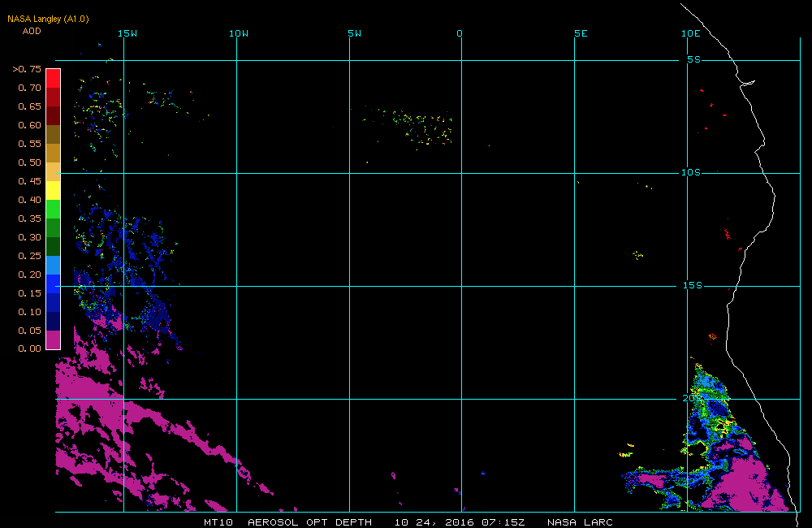Viewport: 812px width, 528px height.
Task: Select the '0.15' legend value
Action: coord(29,293)
